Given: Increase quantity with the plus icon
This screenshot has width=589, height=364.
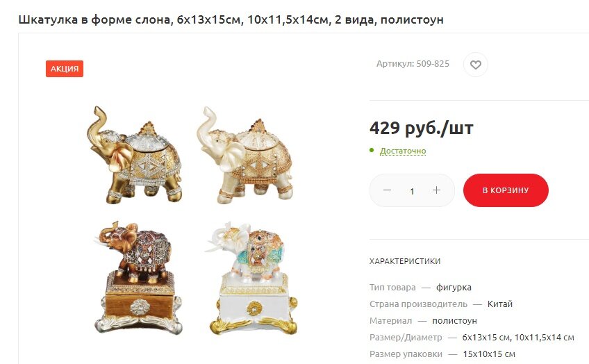Looking at the screenshot, I should point(436,190).
